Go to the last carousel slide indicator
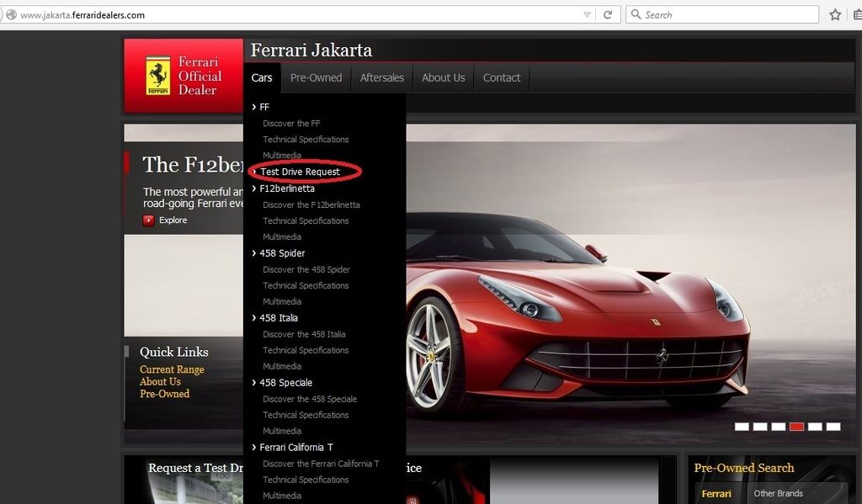Screen dimensions: 862x504 [833, 427]
